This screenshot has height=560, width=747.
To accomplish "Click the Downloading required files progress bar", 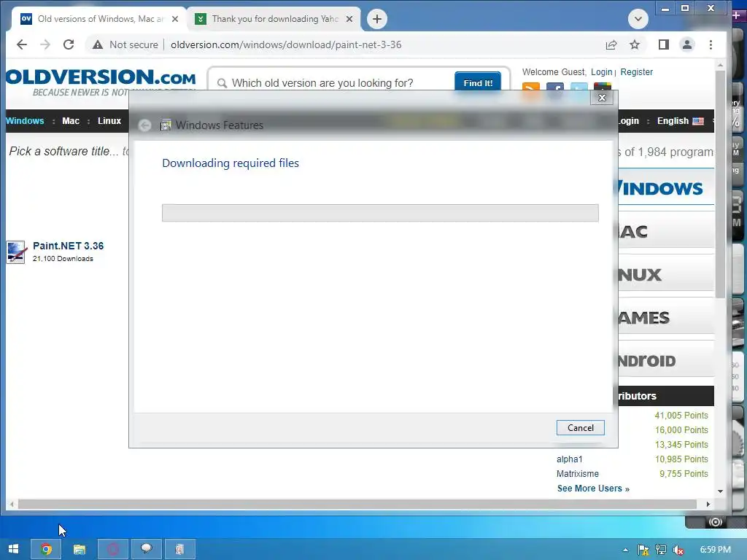I will pos(380,213).
